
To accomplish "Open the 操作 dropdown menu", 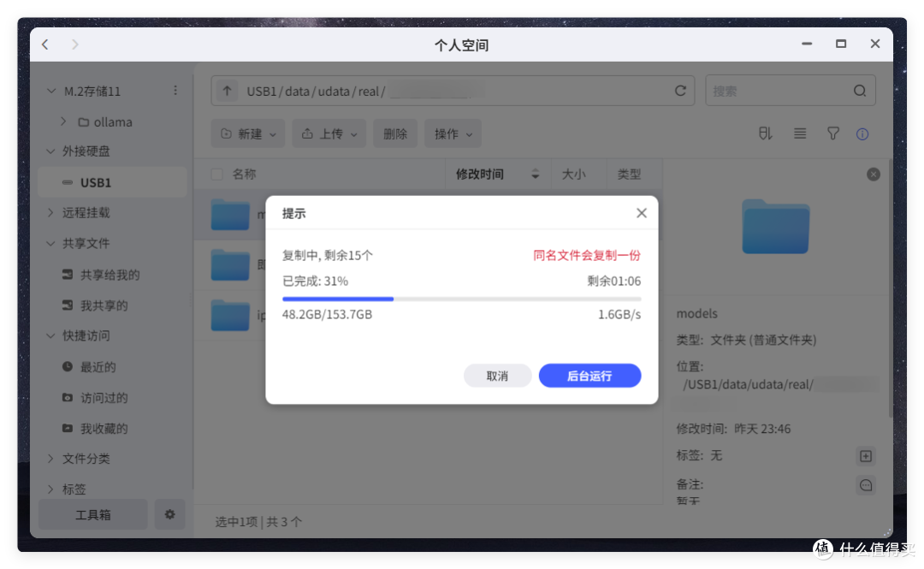I will point(453,133).
